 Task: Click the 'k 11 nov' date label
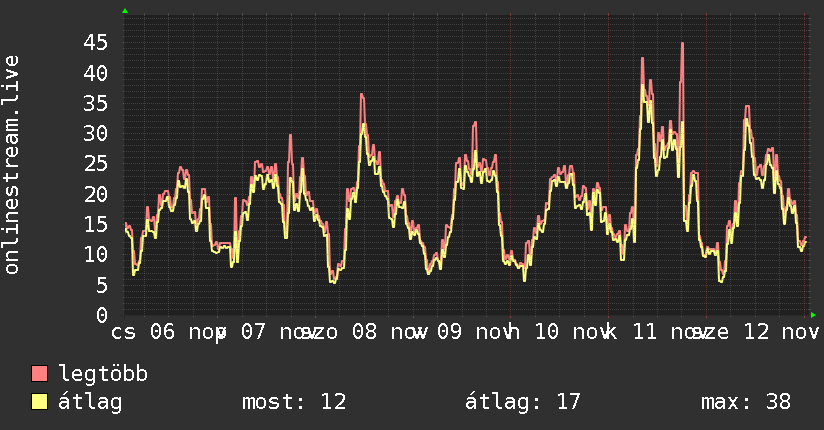tap(656, 332)
